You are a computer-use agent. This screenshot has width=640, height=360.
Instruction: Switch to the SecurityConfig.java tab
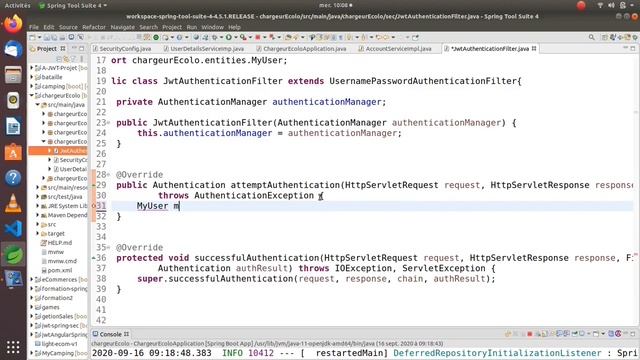125,49
